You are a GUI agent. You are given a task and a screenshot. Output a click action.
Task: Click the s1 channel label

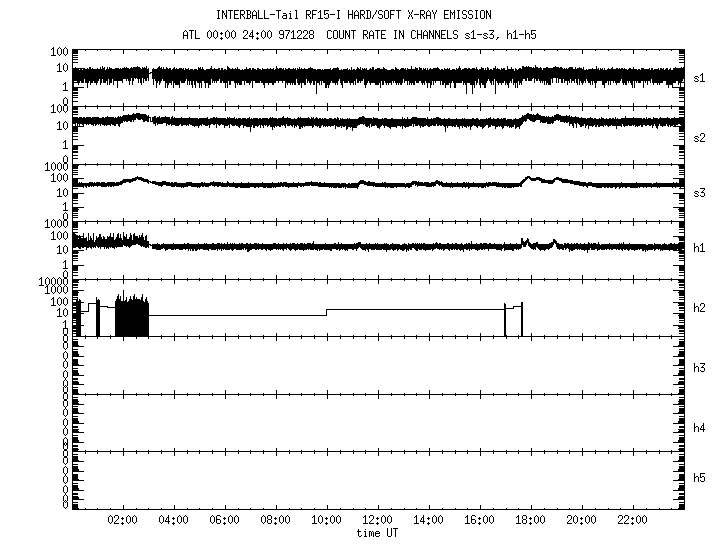(x=700, y=78)
